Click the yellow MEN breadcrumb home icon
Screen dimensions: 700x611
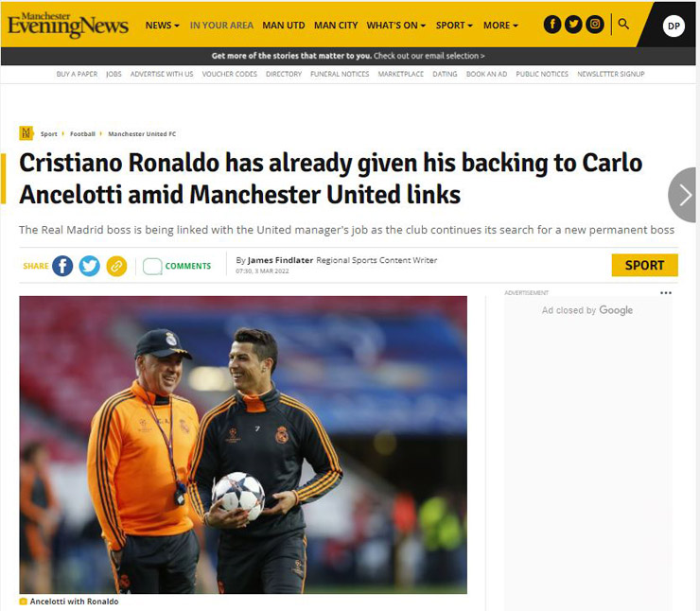(26, 133)
